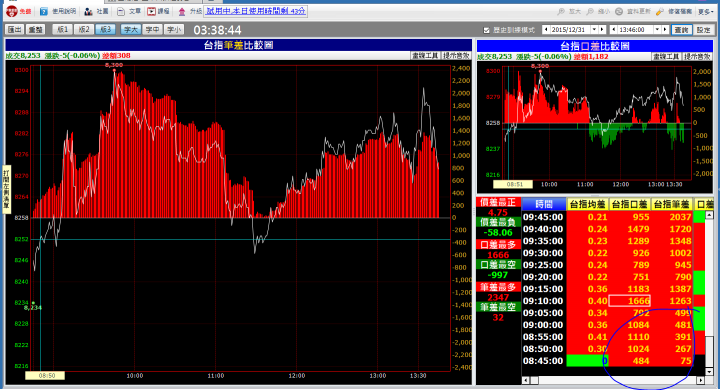Click the 時間 column header

click(544, 204)
